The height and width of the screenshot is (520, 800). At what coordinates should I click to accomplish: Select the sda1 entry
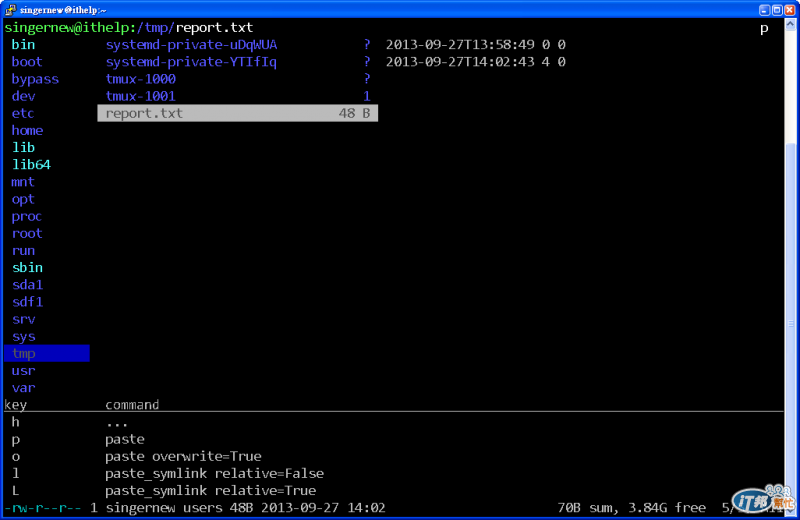(27, 285)
